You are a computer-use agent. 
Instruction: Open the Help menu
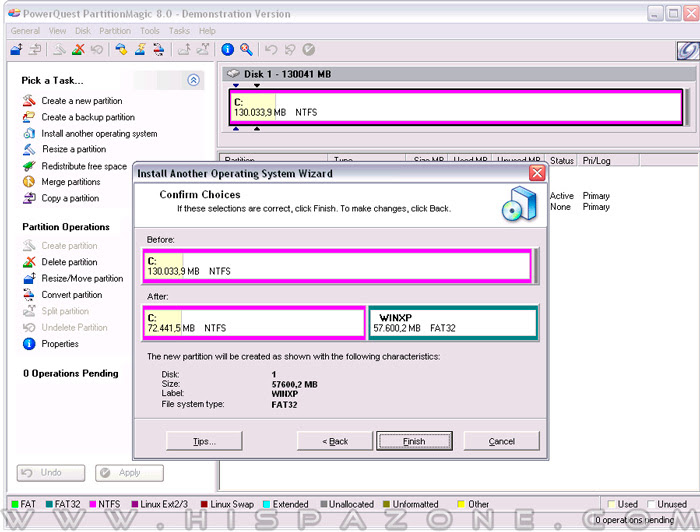click(207, 31)
